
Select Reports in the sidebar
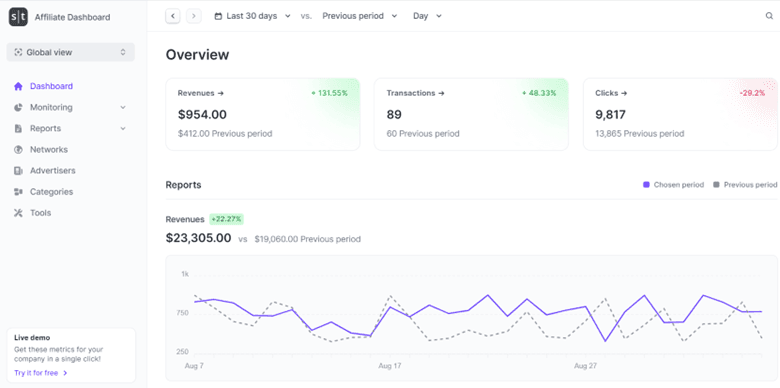(x=45, y=128)
